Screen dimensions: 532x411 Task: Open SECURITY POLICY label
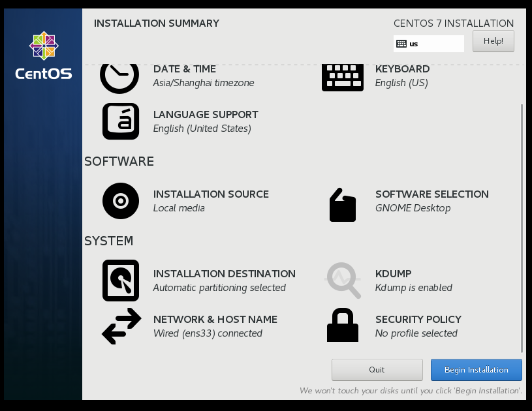coord(418,320)
